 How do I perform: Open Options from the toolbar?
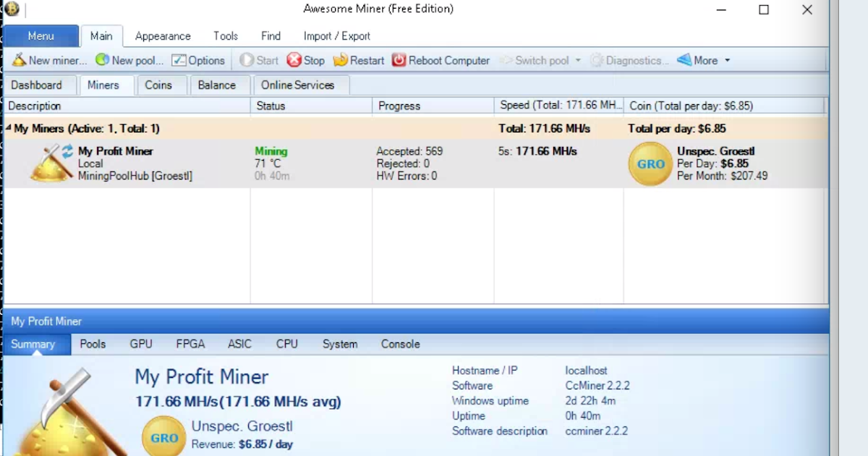(x=198, y=61)
